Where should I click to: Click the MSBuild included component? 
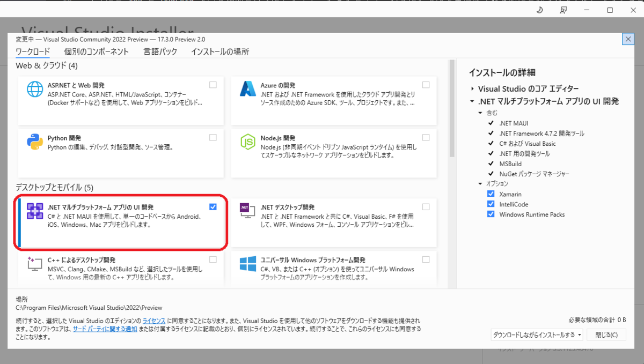click(x=510, y=164)
